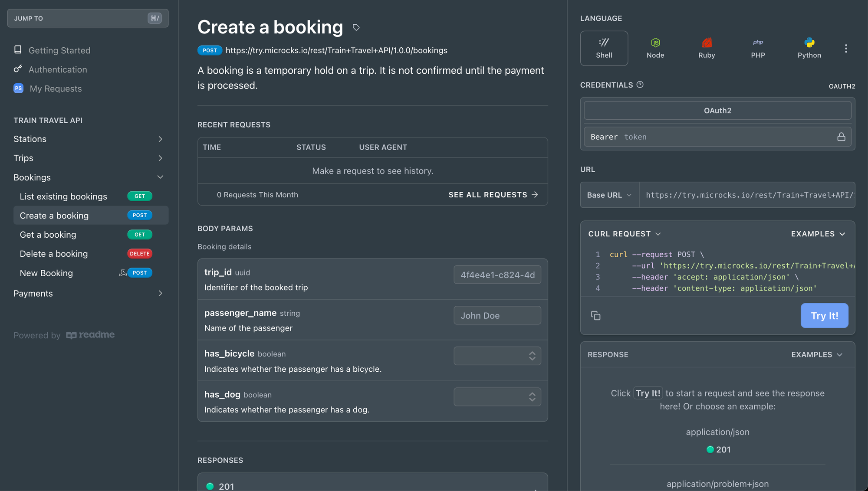Copy the cURL request code

click(595, 316)
